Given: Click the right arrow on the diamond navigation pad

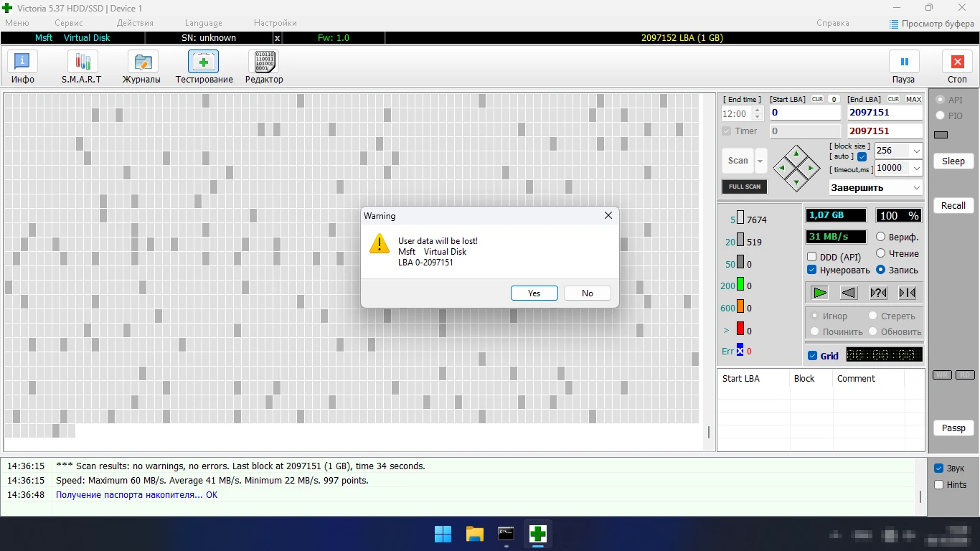Looking at the screenshot, I should (x=810, y=168).
